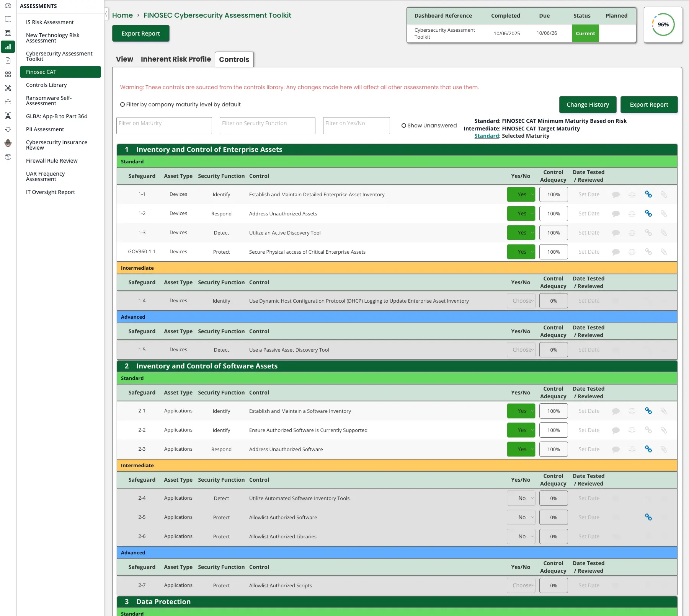Viewport: 689px width, 616px height.
Task: Open Choose dropdown for safeguard 1-4
Action: (521, 301)
